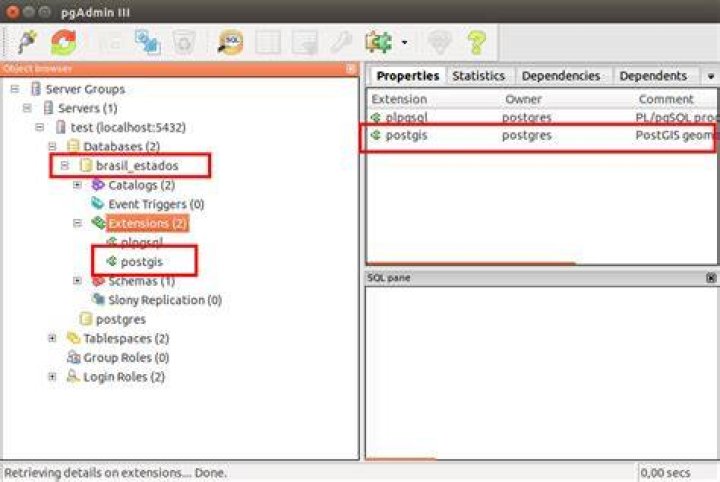Open the tab overflow arrow beside Dependents
Viewport: 720px width, 482px height.
pos(711,77)
